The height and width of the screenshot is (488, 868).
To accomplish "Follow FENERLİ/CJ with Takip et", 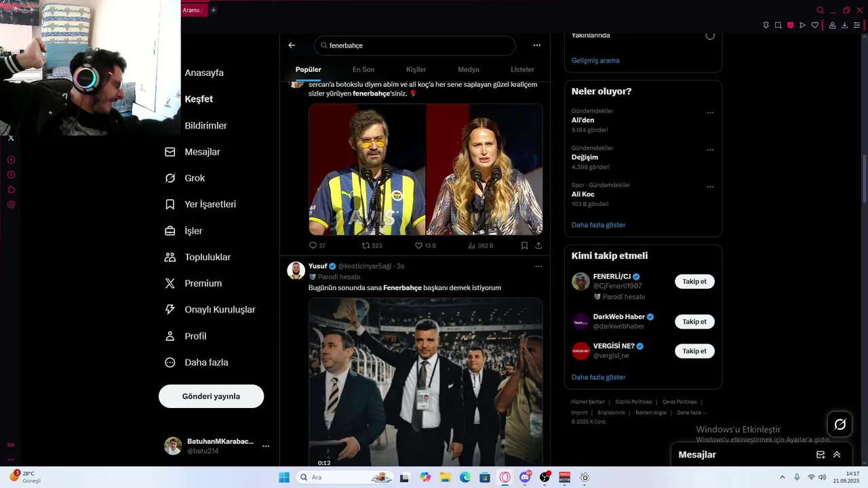I will pos(694,281).
